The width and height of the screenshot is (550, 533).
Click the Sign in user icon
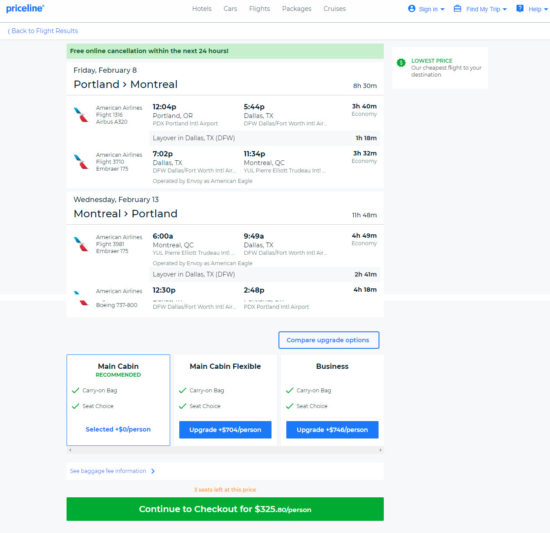(x=412, y=8)
